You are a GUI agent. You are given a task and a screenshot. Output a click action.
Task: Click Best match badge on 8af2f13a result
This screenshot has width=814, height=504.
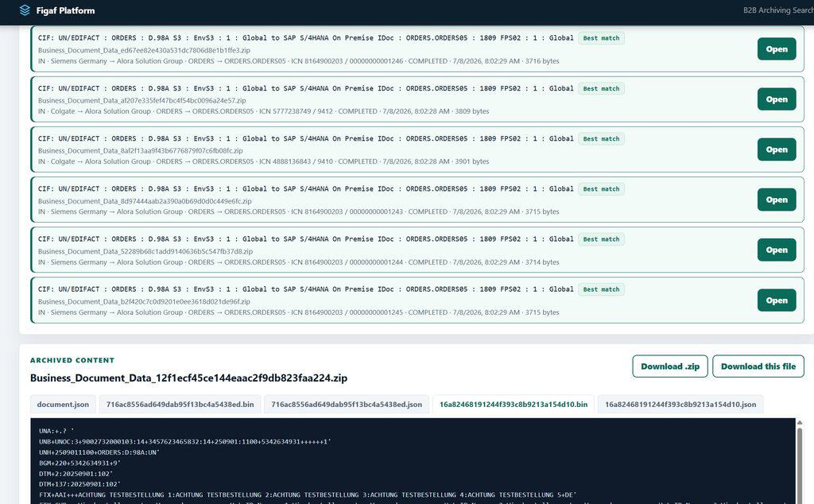[x=601, y=139]
